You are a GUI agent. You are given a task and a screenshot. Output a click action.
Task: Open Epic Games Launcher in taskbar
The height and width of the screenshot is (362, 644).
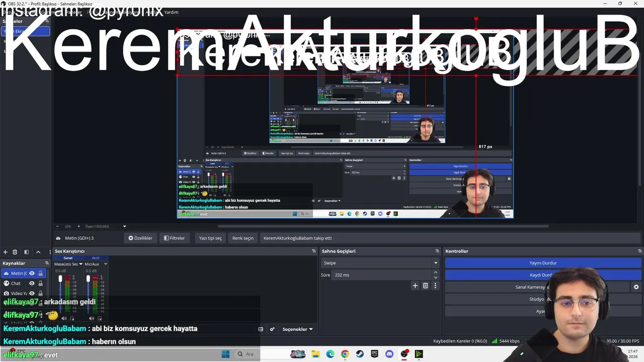pyautogui.click(x=374, y=354)
